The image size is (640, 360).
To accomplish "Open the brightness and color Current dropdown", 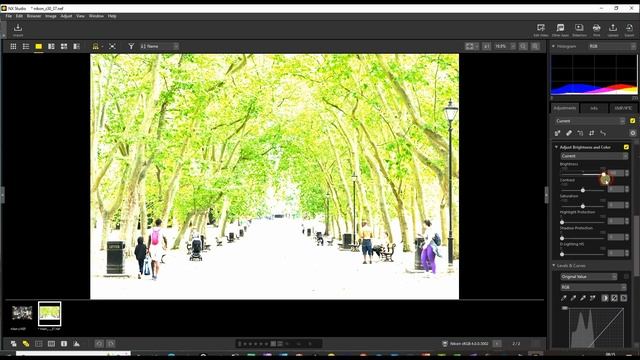I will [594, 156].
